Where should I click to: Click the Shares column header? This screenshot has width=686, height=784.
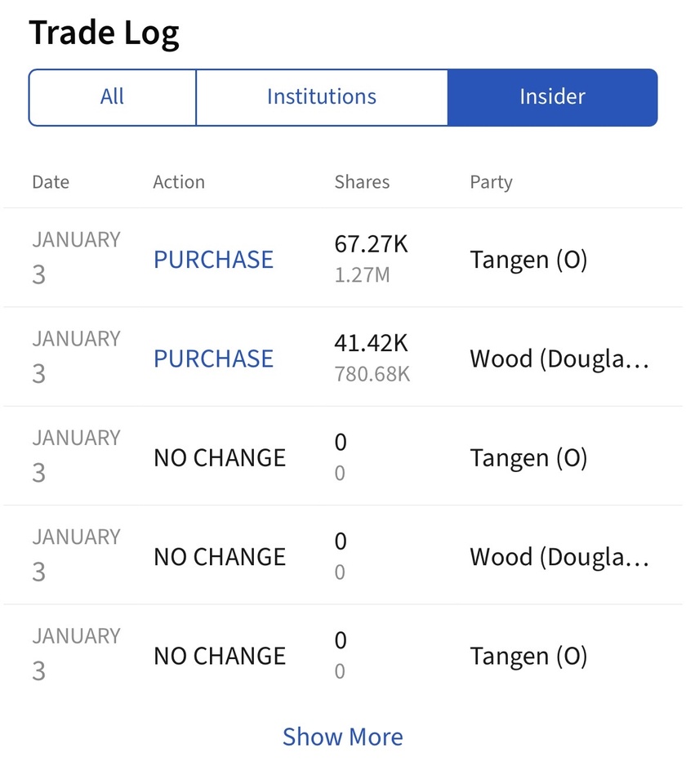[362, 182]
